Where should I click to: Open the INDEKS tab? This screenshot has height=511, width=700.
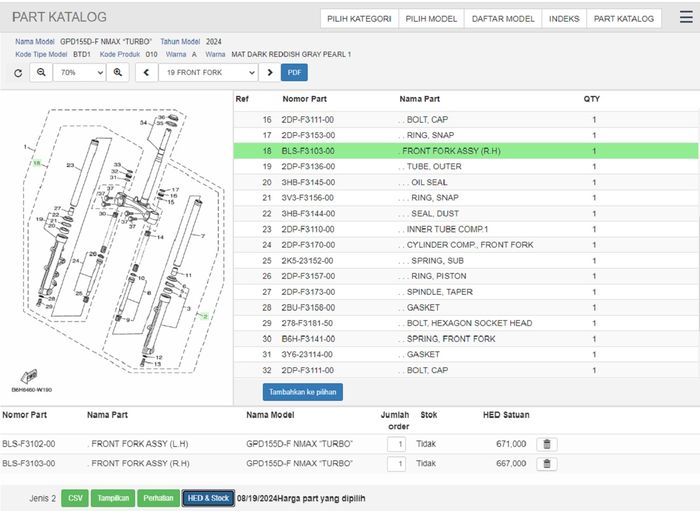click(x=564, y=19)
